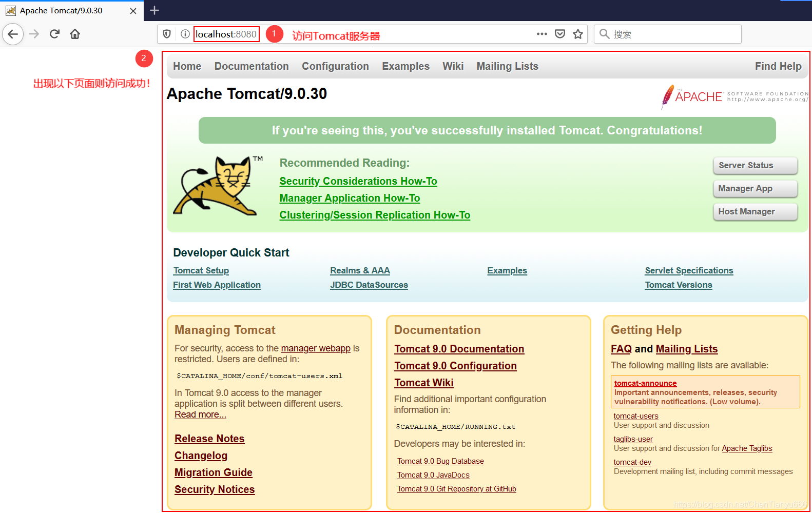This screenshot has height=514, width=812.
Task: Click the Server Status button
Action: pos(755,166)
